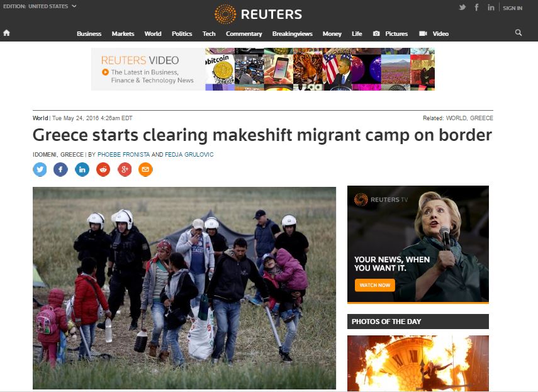Open the Pictures section with camera icon

(x=391, y=33)
